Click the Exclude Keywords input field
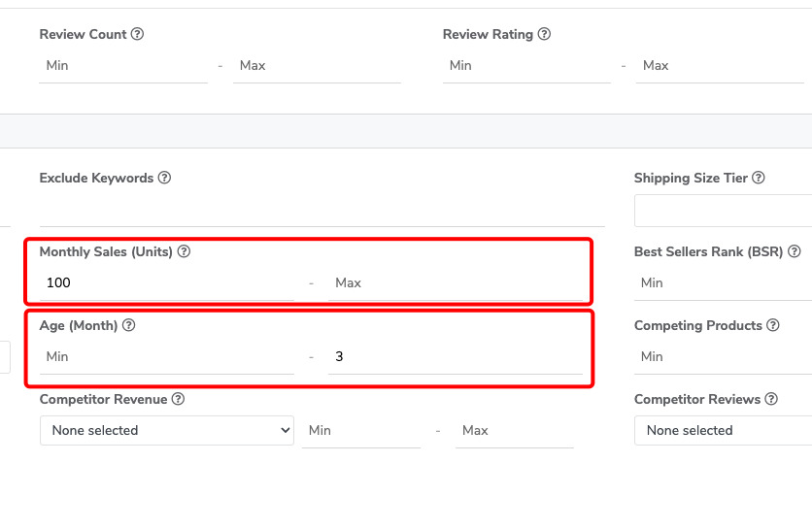Screen dimensions: 812x529 coord(322,211)
